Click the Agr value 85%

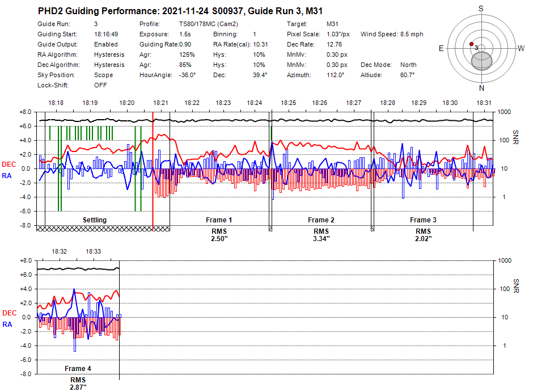point(185,65)
